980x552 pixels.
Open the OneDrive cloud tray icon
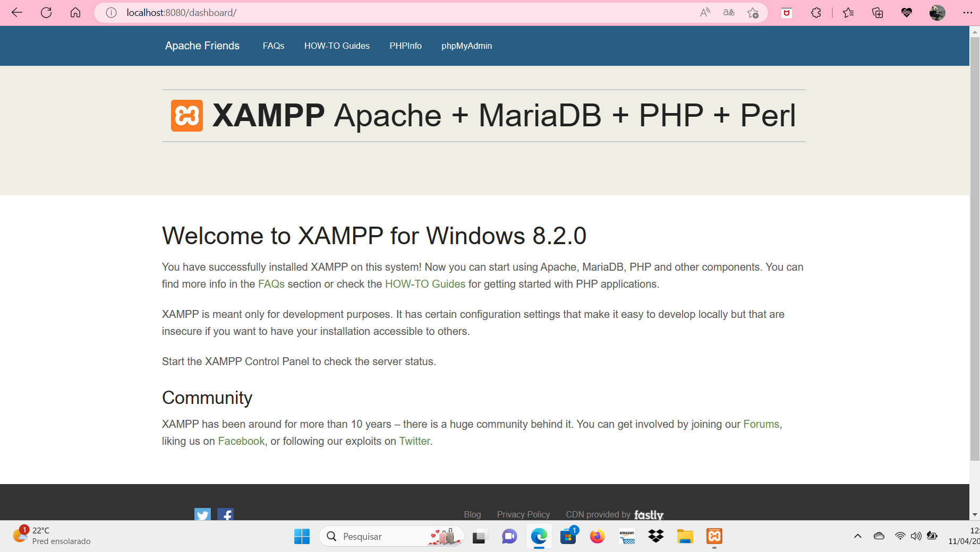[879, 536]
